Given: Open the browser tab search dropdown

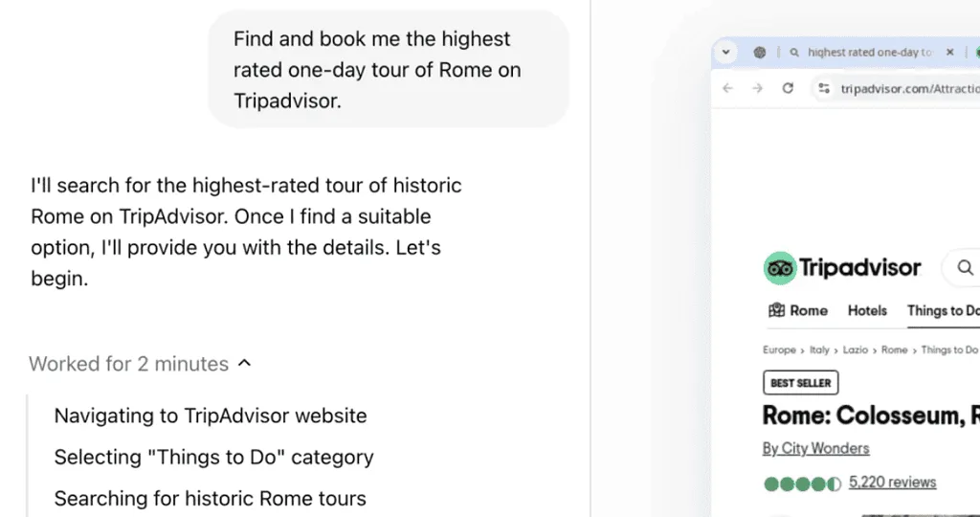Looking at the screenshot, I should (726, 53).
